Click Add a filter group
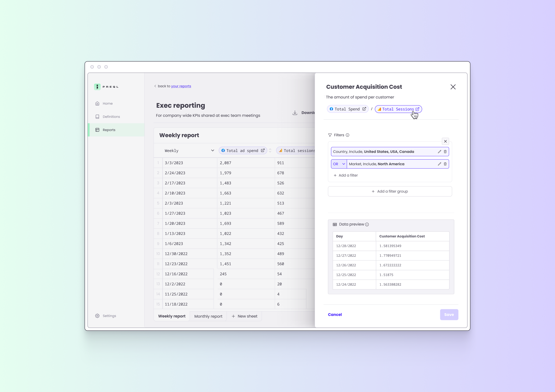The image size is (555, 392). [390, 191]
